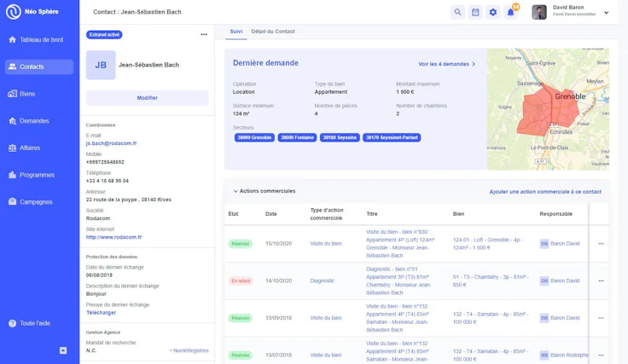Click Ajouter une action commerciale à ce contact
Screen dimensions: 628x364
click(545, 192)
